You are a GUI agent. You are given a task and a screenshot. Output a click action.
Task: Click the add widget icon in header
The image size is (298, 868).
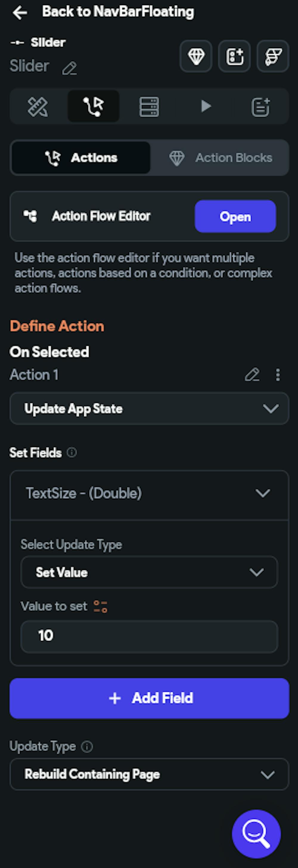pyautogui.click(x=235, y=56)
